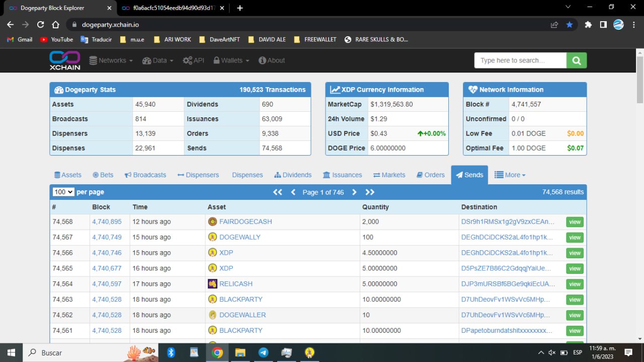Open Telegram from taskbar
Image resolution: width=644 pixels, height=362 pixels.
[x=263, y=352]
